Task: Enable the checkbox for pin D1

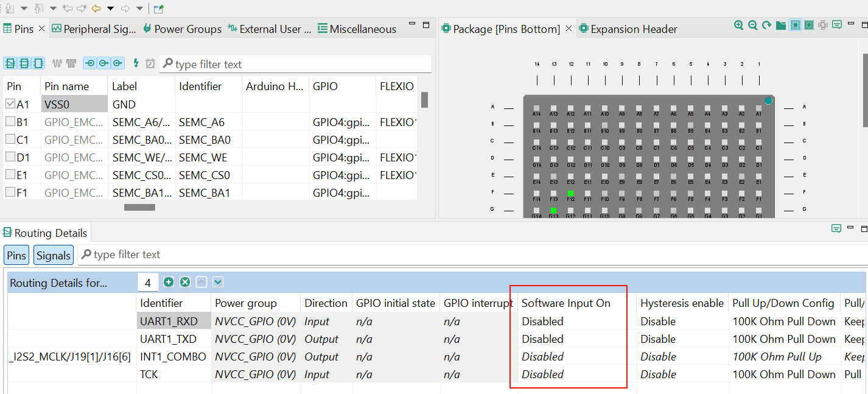Action: pos(10,157)
